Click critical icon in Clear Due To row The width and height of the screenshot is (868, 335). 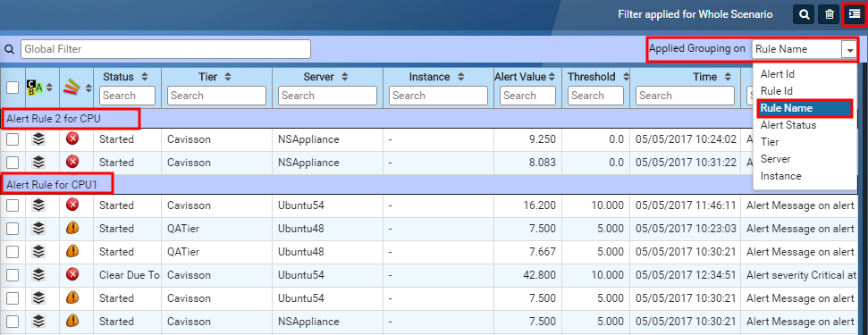pyautogui.click(x=72, y=274)
